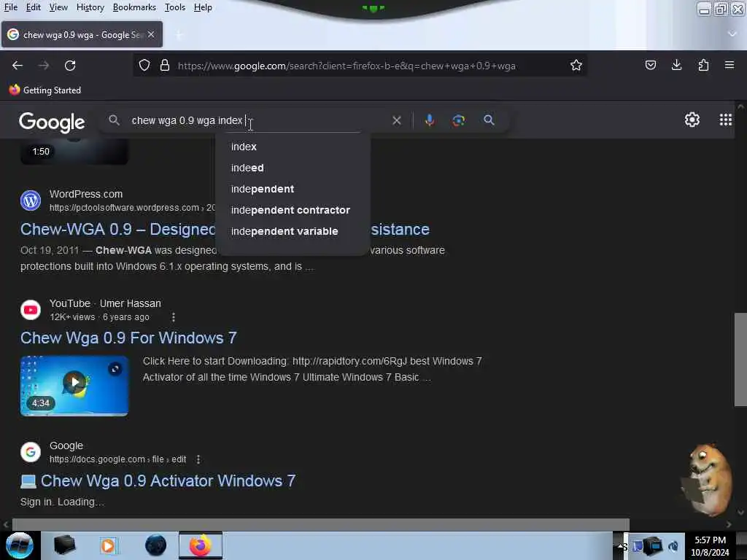The height and width of the screenshot is (560, 747).
Task: Reload the current page
Action: 70,65
